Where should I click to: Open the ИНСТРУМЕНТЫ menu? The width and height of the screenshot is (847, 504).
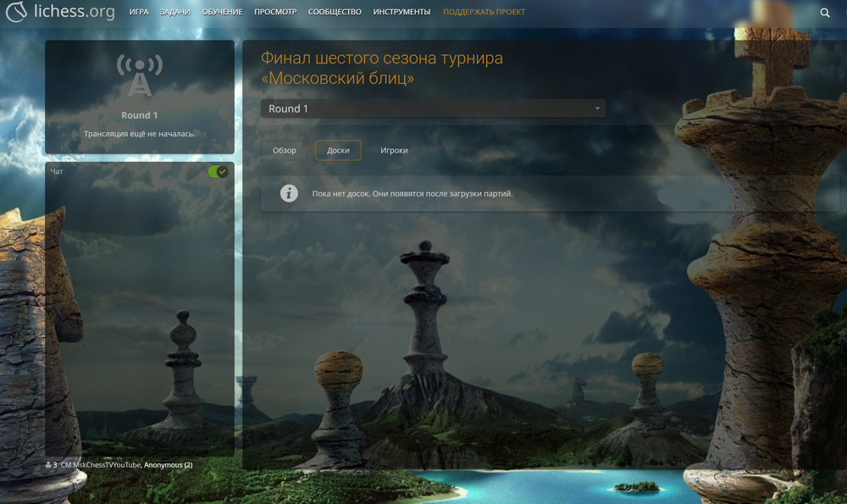(401, 12)
